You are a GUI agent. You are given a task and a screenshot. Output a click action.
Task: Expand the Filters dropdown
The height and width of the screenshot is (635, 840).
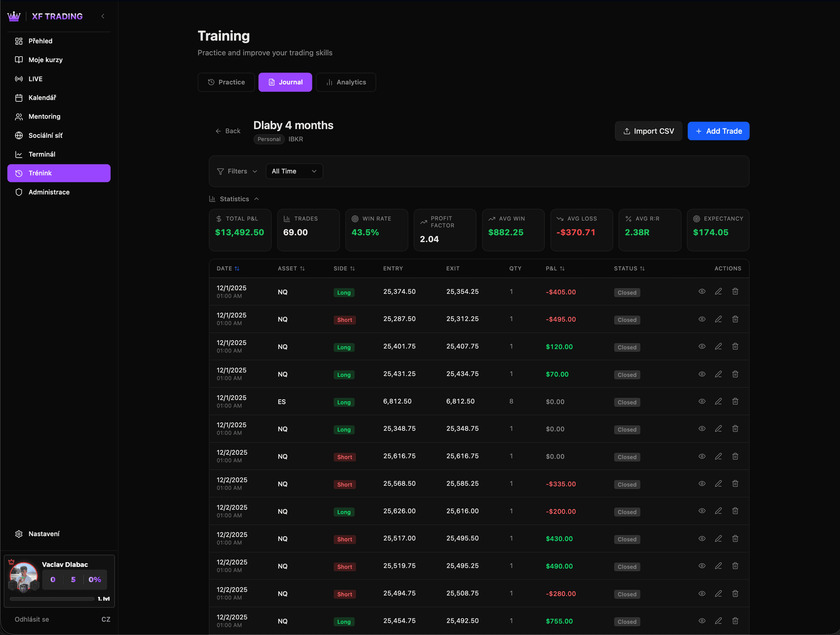(x=237, y=171)
